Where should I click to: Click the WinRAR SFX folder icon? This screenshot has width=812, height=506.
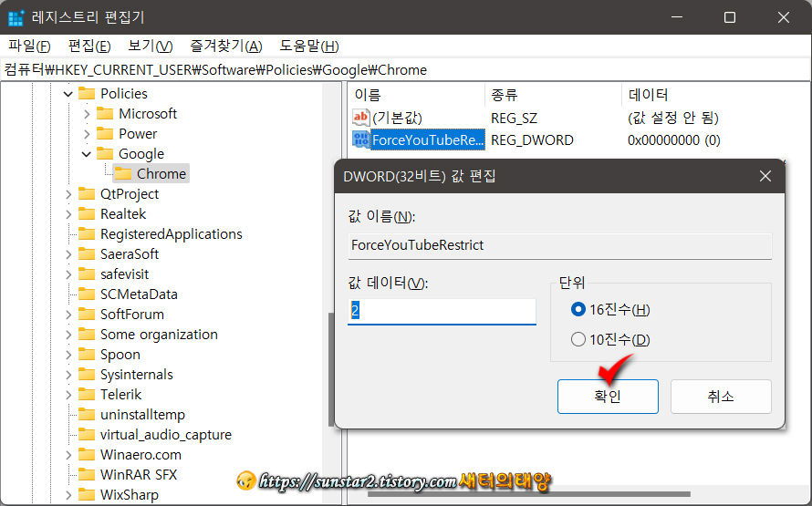point(87,475)
